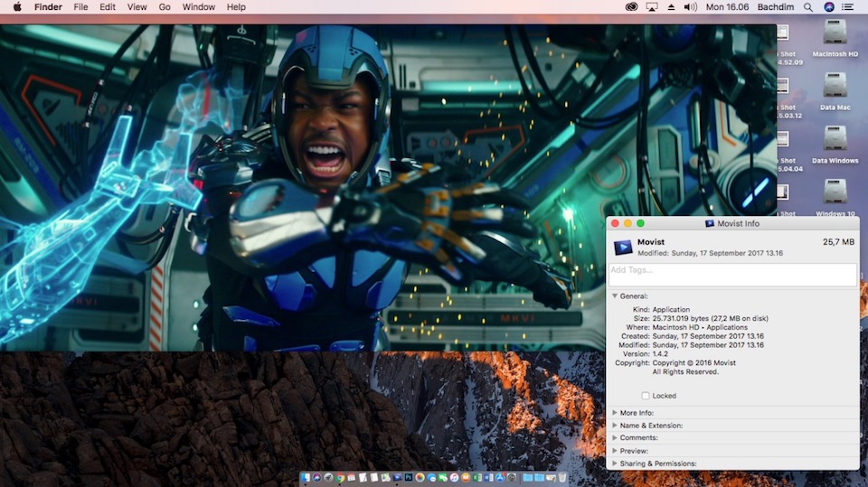Open the File menu
Screen dimensions: 868x487
click(80, 7)
